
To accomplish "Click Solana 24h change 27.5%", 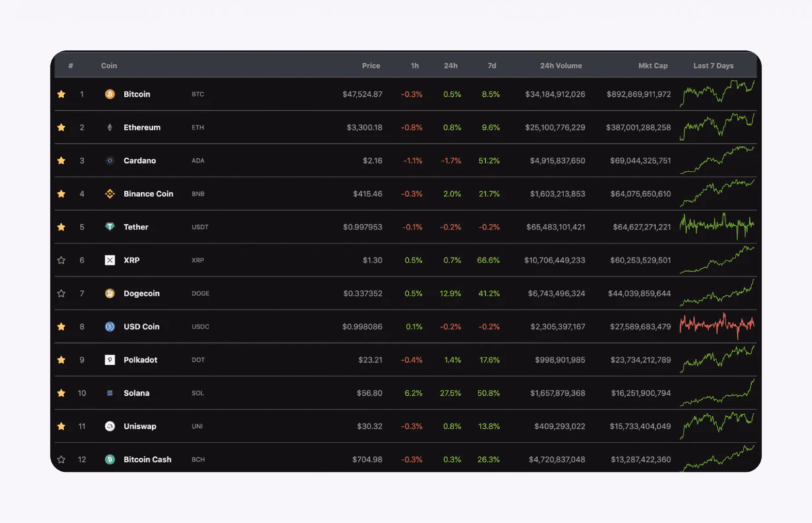I will click(x=451, y=393).
